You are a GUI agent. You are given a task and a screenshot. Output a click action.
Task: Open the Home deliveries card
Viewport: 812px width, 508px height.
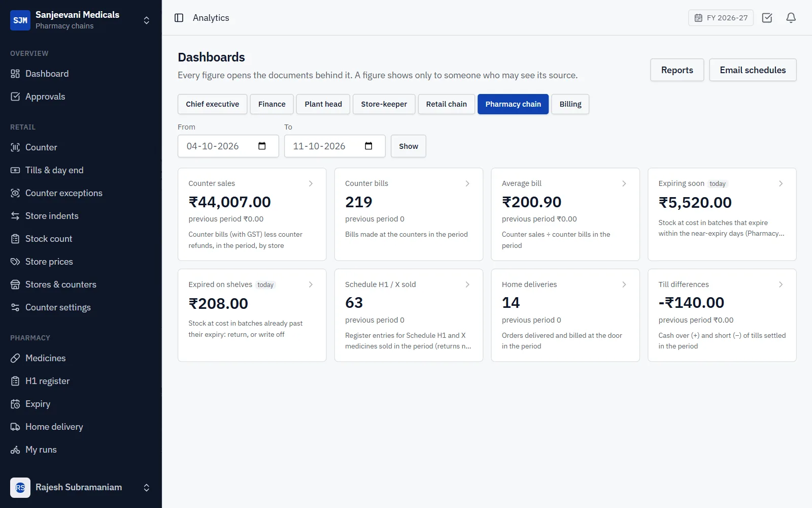point(565,315)
